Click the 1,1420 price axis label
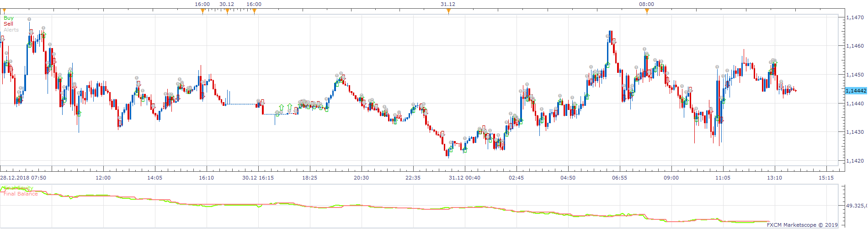Viewport: 868px width, 229px height. pyautogui.click(x=855, y=161)
